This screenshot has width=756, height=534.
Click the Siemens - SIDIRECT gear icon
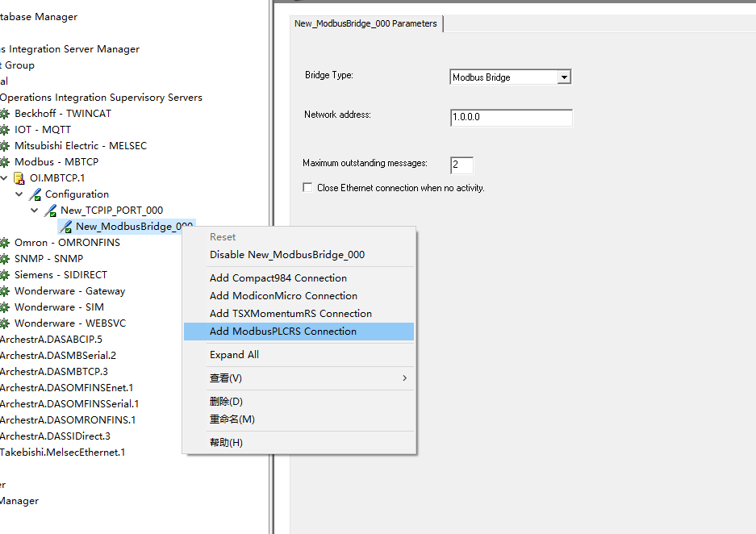pos(4,275)
